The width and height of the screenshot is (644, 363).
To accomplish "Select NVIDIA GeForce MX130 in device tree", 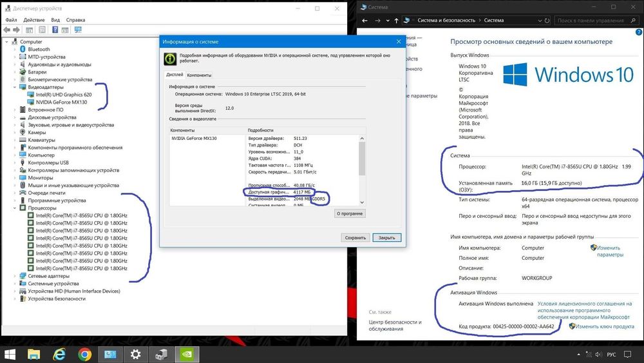I will click(61, 102).
